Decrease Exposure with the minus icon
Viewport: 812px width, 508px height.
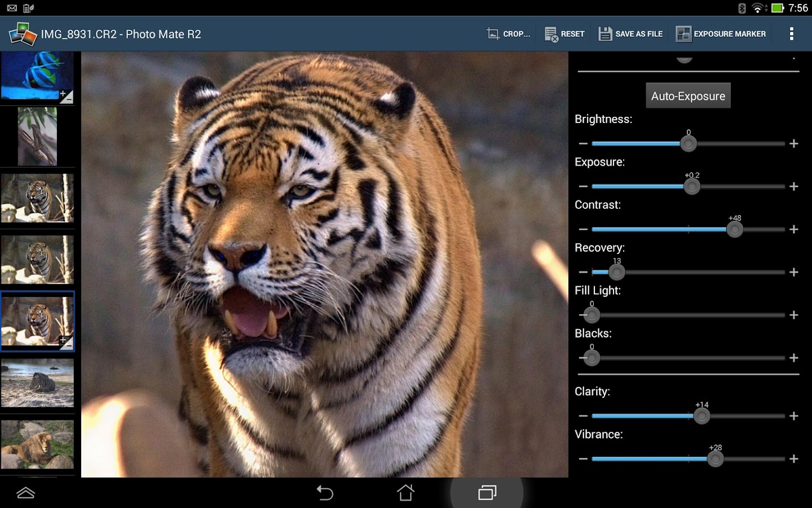(583, 186)
